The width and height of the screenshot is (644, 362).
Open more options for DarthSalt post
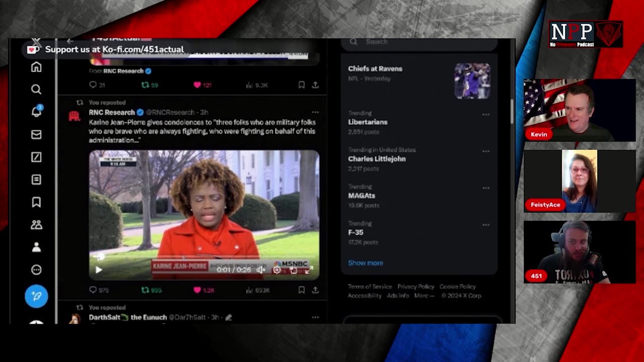pos(315,317)
